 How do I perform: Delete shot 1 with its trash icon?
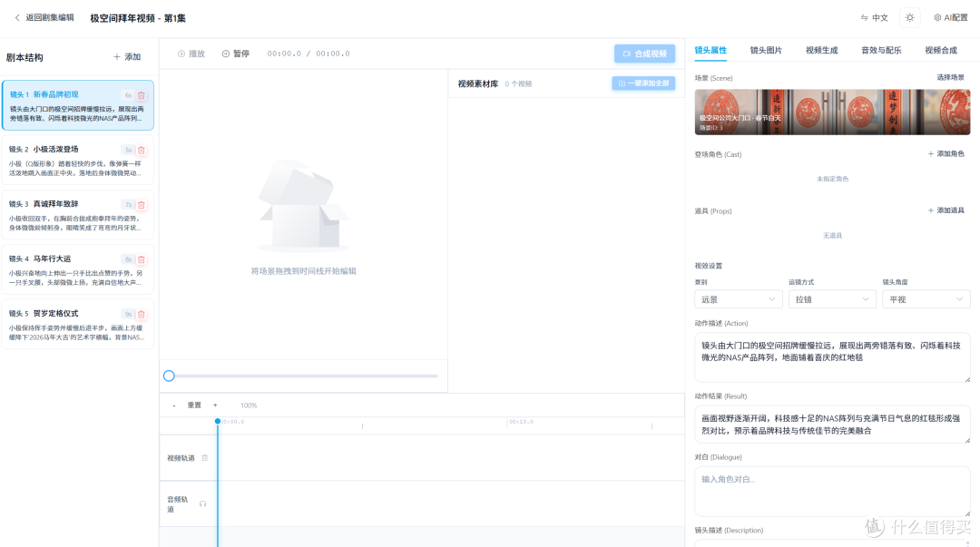tap(142, 95)
